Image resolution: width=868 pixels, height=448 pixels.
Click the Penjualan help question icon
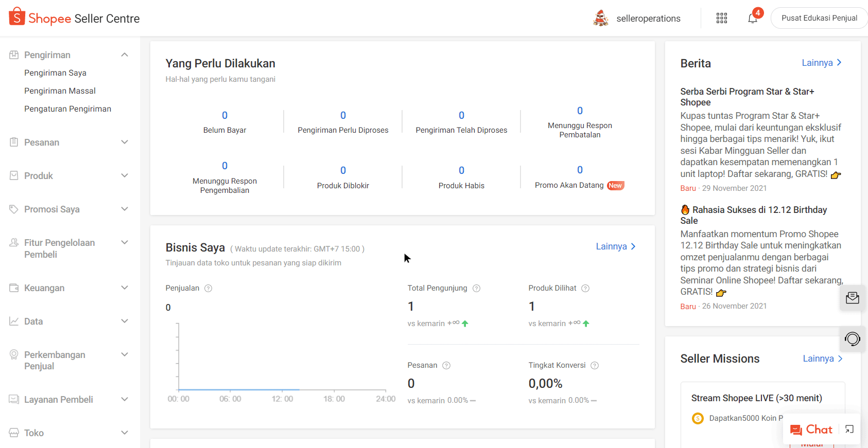click(209, 289)
